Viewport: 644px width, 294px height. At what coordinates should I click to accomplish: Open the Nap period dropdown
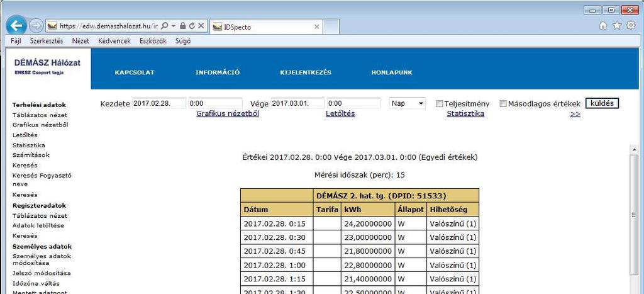[x=408, y=103]
